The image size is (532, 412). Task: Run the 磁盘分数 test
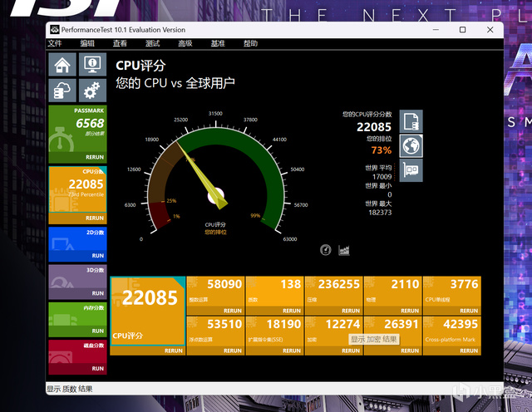(98, 369)
